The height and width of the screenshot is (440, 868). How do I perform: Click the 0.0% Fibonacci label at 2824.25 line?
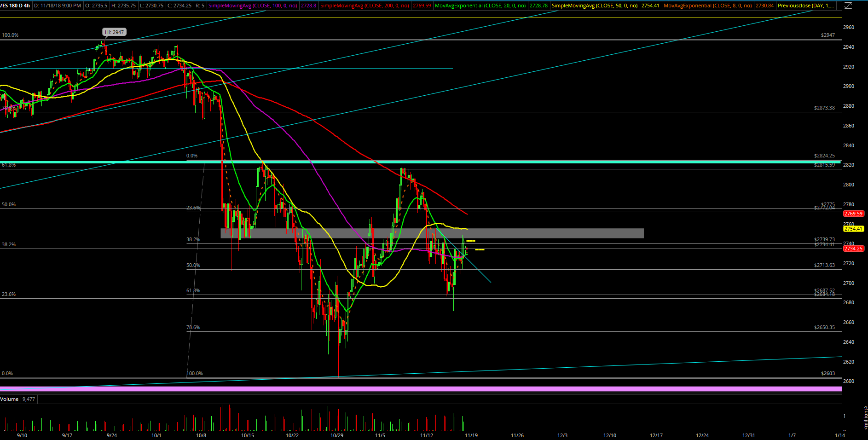pyautogui.click(x=192, y=156)
